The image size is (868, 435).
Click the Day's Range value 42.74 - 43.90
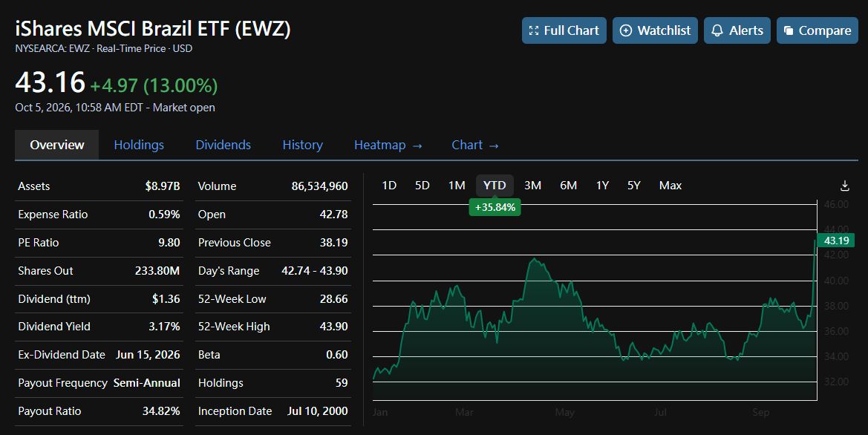[314, 271]
